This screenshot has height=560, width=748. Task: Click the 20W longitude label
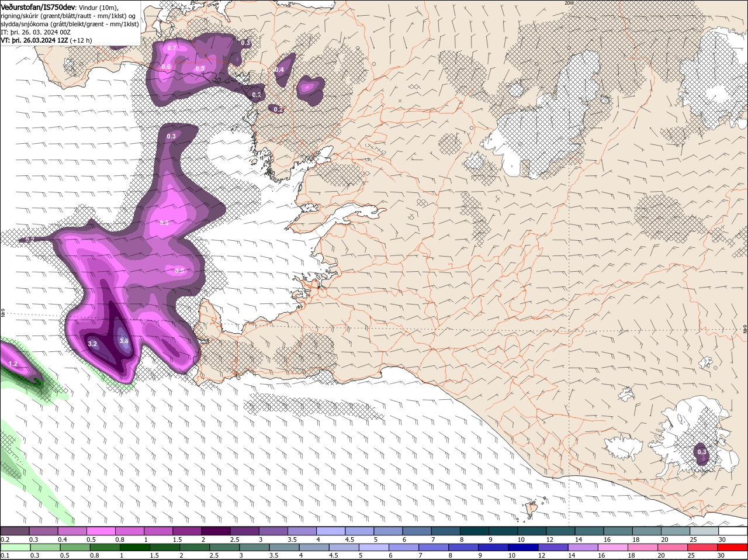tap(569, 3)
